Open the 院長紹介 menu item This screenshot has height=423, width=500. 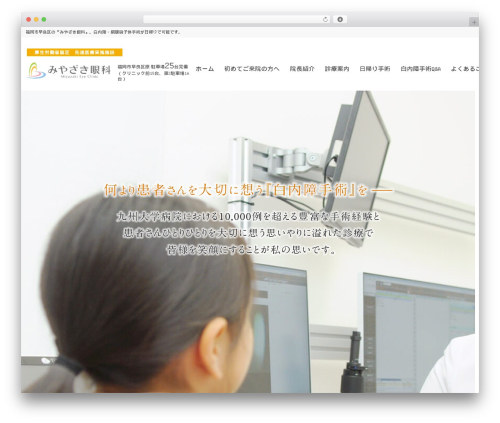(x=302, y=69)
